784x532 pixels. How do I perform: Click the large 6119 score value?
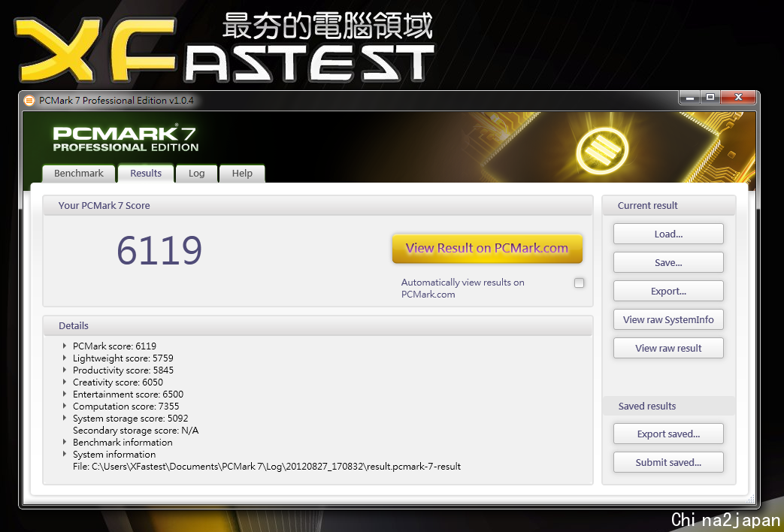[x=159, y=250]
